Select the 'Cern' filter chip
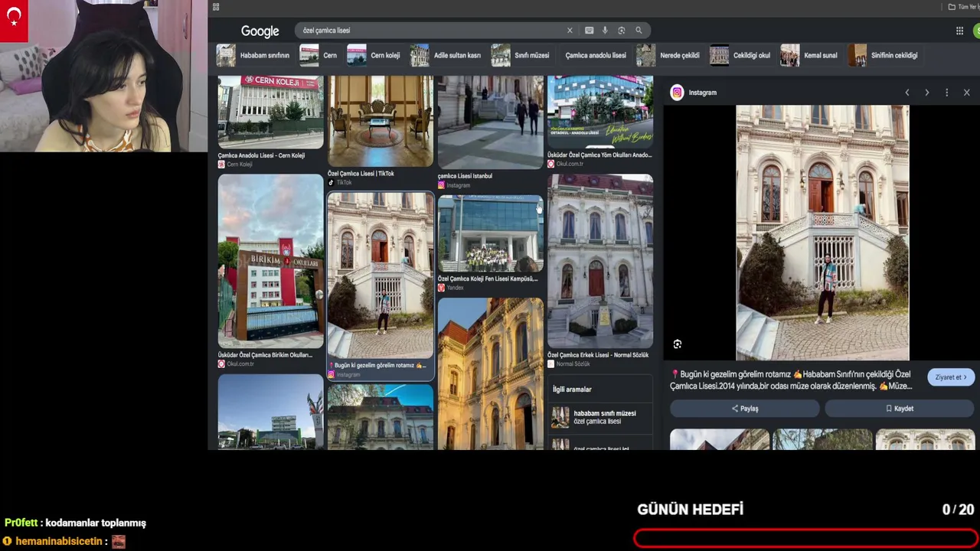This screenshot has width=980, height=551. 319,55
